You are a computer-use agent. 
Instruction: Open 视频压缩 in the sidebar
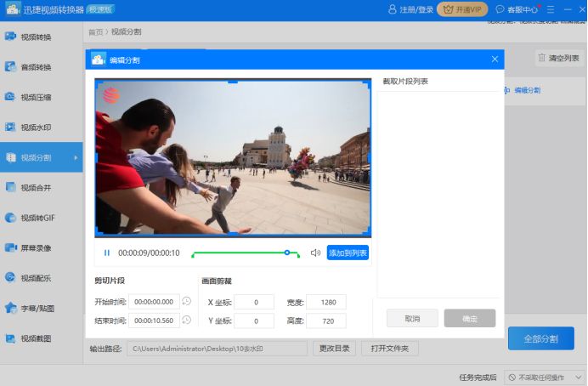36,97
